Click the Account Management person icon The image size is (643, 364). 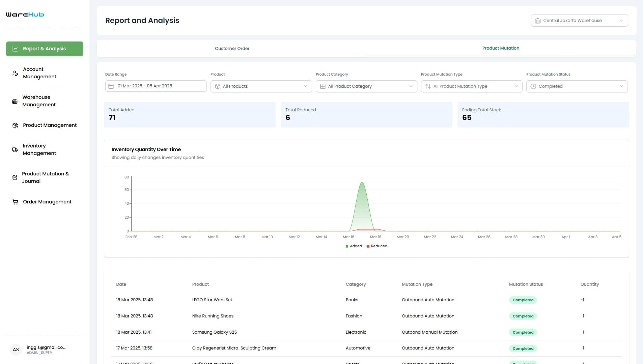(15, 73)
